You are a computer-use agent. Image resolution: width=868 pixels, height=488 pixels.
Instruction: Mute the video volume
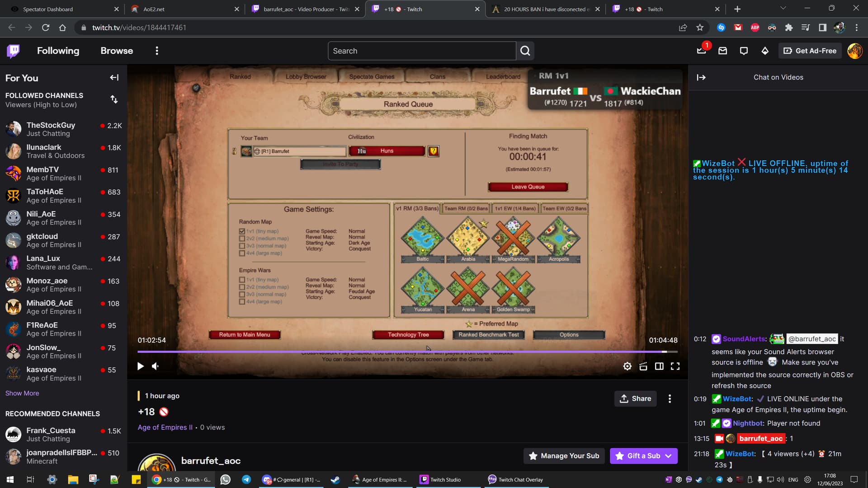(x=156, y=366)
